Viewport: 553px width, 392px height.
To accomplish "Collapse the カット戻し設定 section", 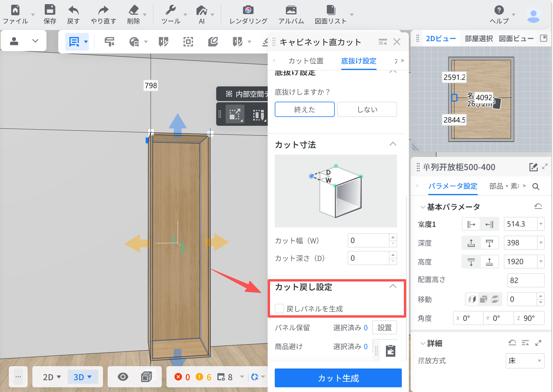I will (393, 286).
